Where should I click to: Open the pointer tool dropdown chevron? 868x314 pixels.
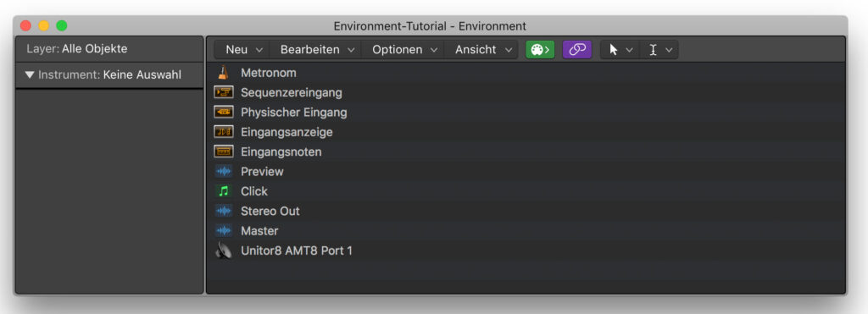pyautogui.click(x=630, y=50)
